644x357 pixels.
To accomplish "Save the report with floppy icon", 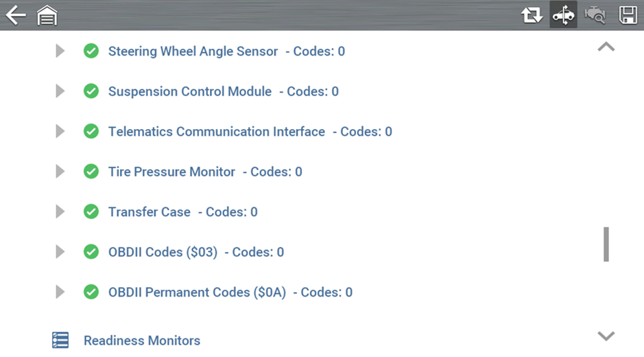I will 628,15.
